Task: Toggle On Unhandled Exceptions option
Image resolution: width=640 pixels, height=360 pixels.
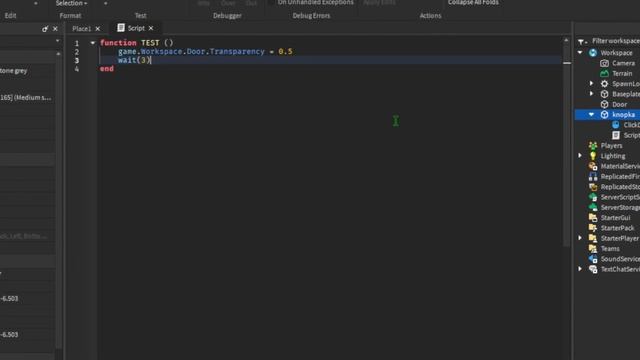Action: tap(316, 2)
